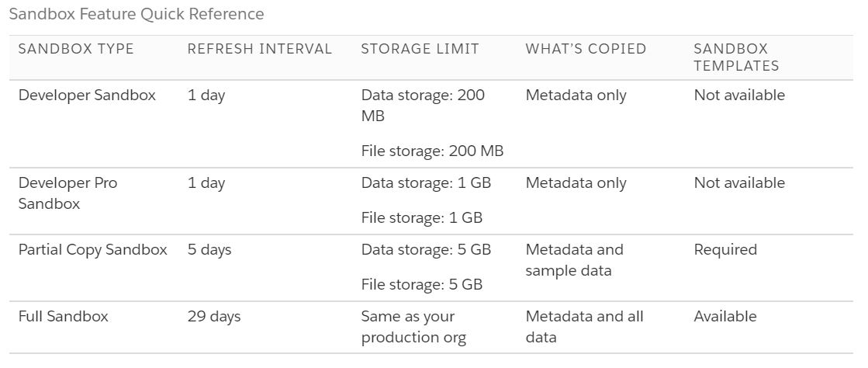This screenshot has height=368, width=868.
Task: Click the STORAGE LIMIT column header
Action: click(x=420, y=49)
